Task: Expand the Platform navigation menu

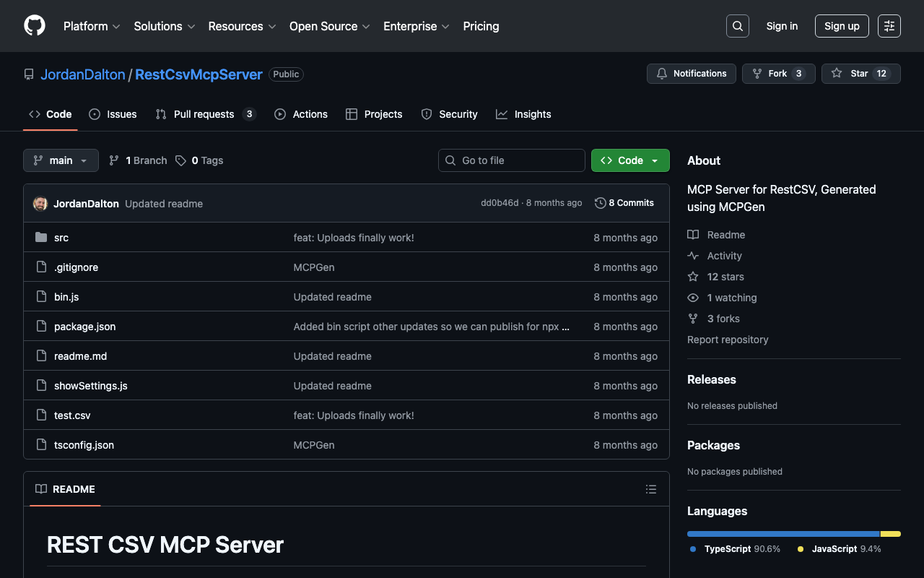Action: pyautogui.click(x=92, y=26)
